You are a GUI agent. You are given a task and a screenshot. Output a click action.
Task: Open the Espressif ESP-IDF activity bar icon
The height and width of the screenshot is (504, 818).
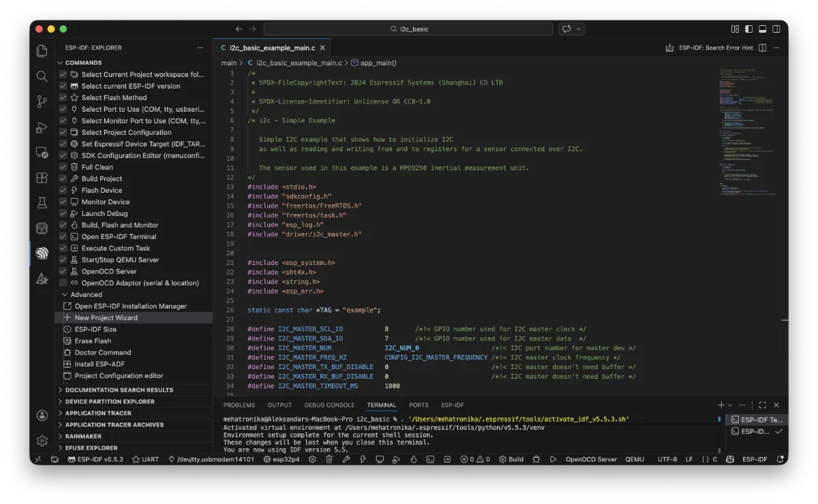point(42,253)
